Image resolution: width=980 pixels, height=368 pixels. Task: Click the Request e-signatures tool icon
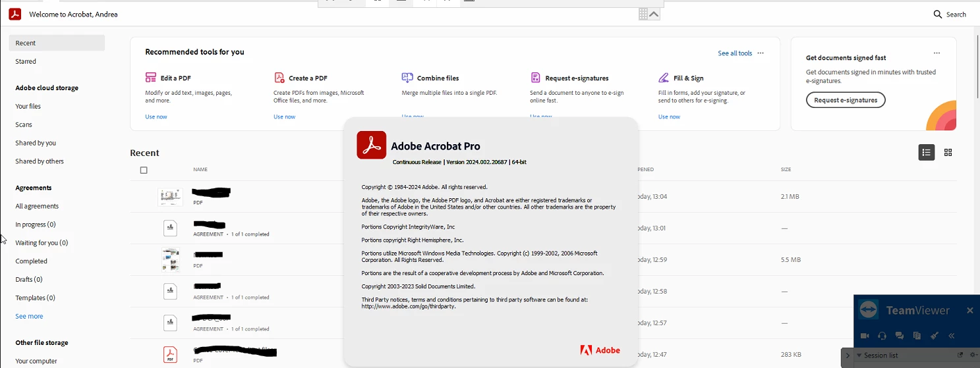click(536, 78)
